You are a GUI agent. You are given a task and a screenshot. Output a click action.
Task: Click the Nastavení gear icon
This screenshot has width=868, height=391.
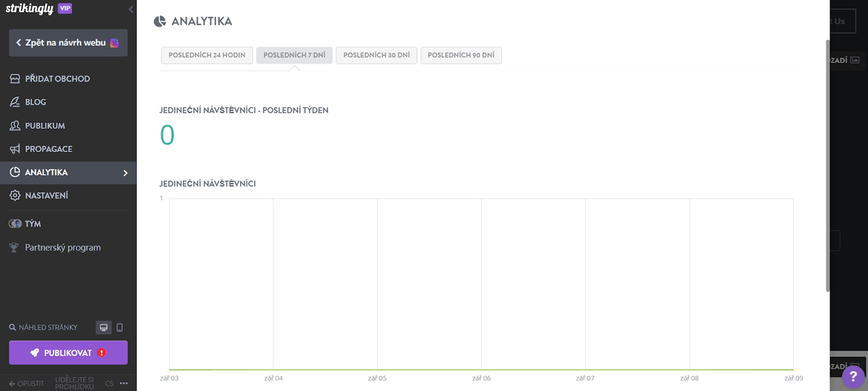click(x=14, y=196)
